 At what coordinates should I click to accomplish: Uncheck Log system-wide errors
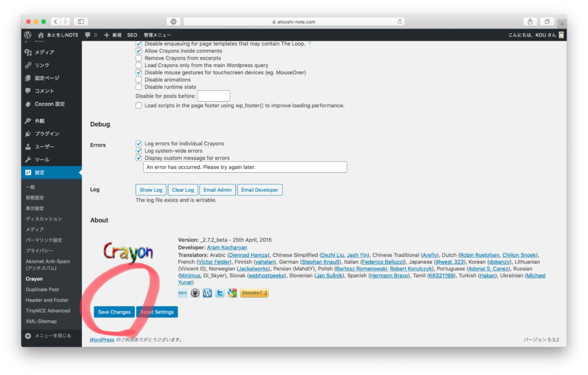pyautogui.click(x=138, y=151)
